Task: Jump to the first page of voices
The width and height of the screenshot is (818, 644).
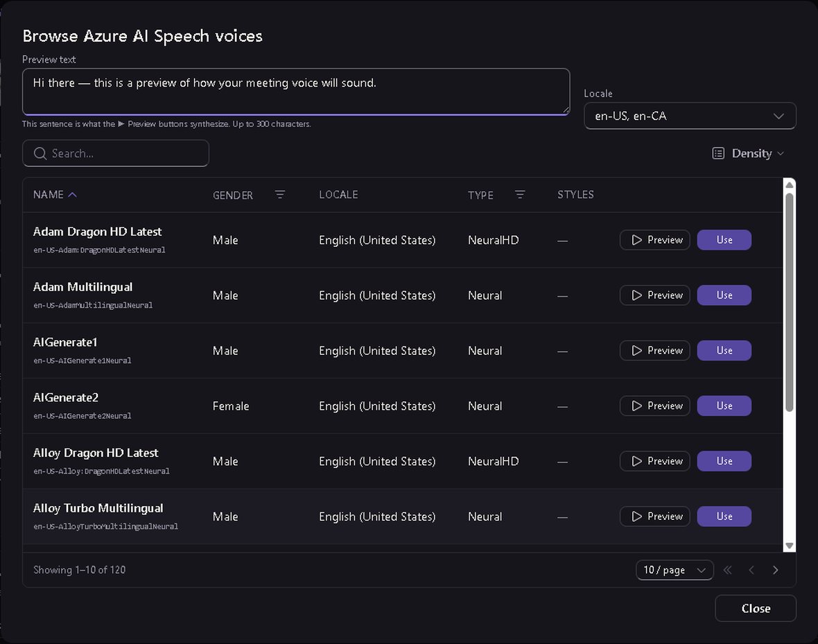Action: pyautogui.click(x=727, y=570)
